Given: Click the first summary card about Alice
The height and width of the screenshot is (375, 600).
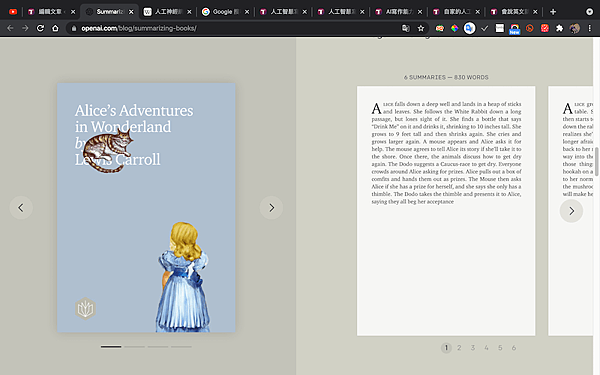Looking at the screenshot, I should tap(446, 211).
